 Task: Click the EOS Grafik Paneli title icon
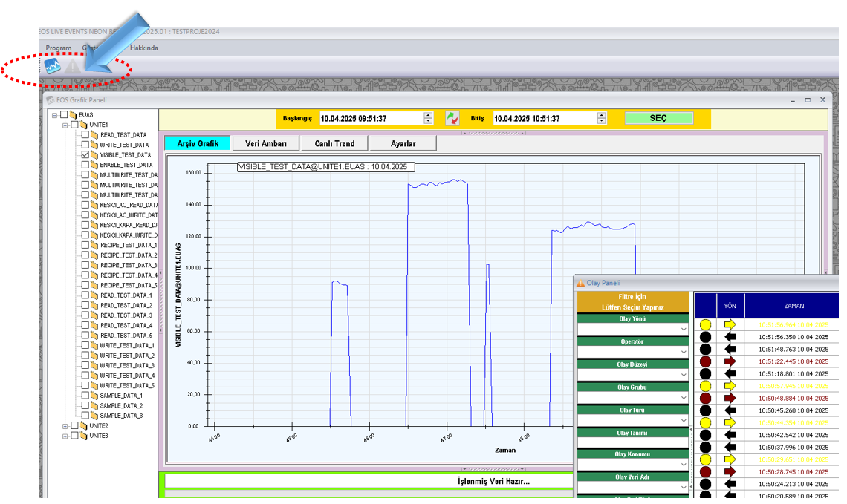click(51, 100)
